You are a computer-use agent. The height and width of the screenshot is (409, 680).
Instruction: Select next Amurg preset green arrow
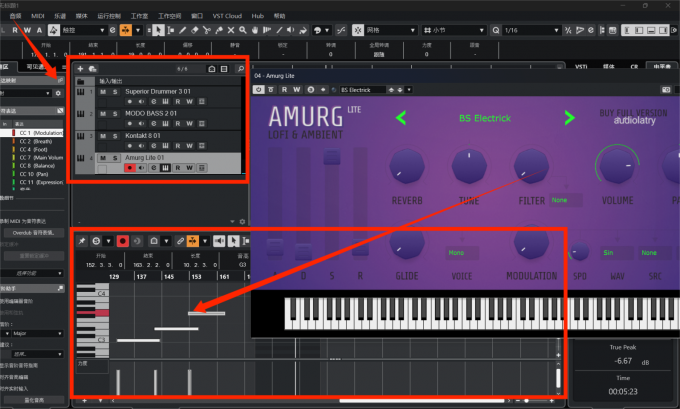pos(569,118)
